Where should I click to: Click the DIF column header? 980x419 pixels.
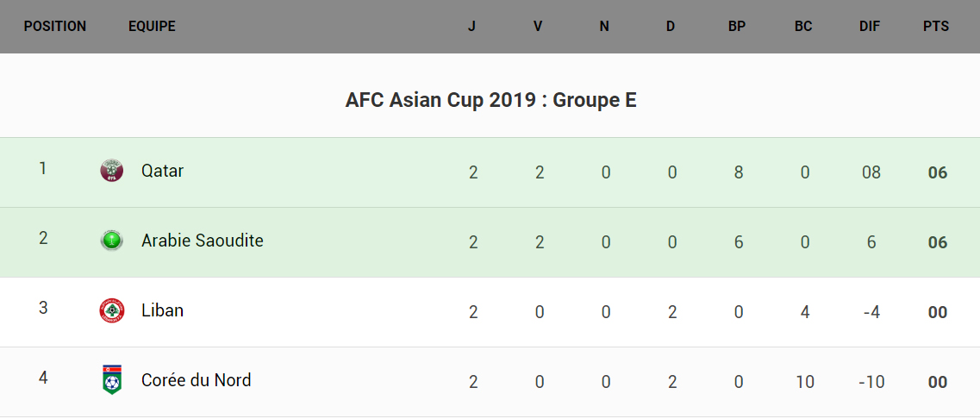870,27
